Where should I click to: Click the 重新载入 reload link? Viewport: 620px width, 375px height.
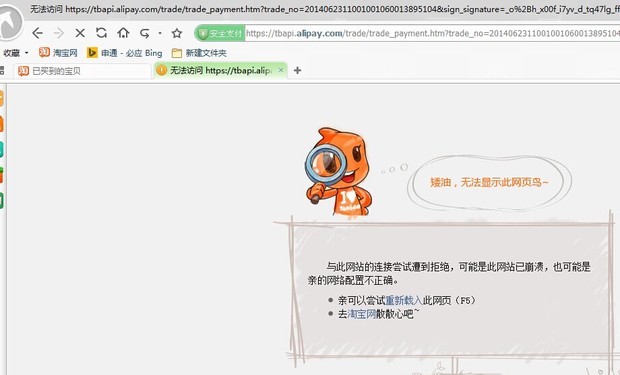[x=404, y=301]
